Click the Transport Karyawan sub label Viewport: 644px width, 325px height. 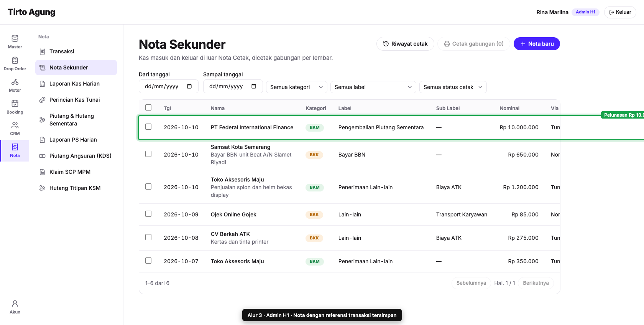(x=462, y=214)
